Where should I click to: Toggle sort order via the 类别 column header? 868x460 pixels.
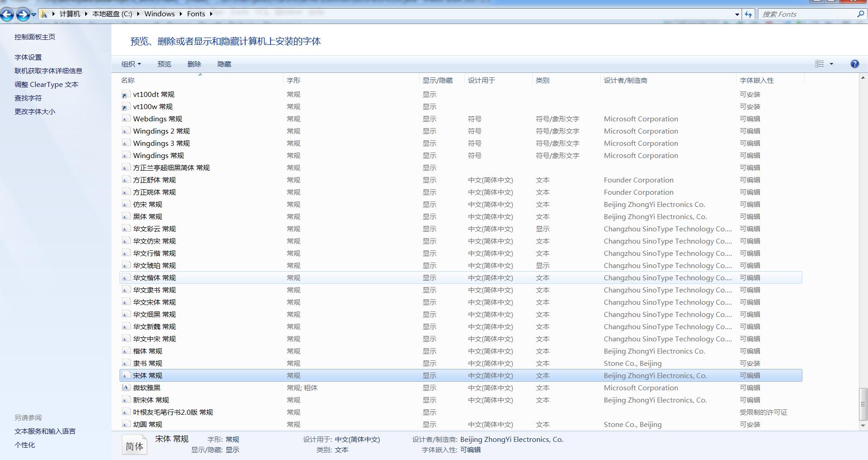point(543,80)
